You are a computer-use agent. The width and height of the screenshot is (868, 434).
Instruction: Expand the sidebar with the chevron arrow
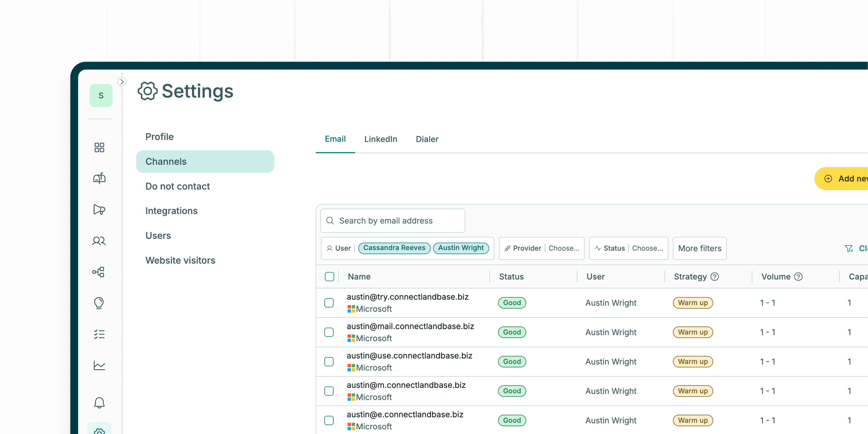[x=122, y=82]
